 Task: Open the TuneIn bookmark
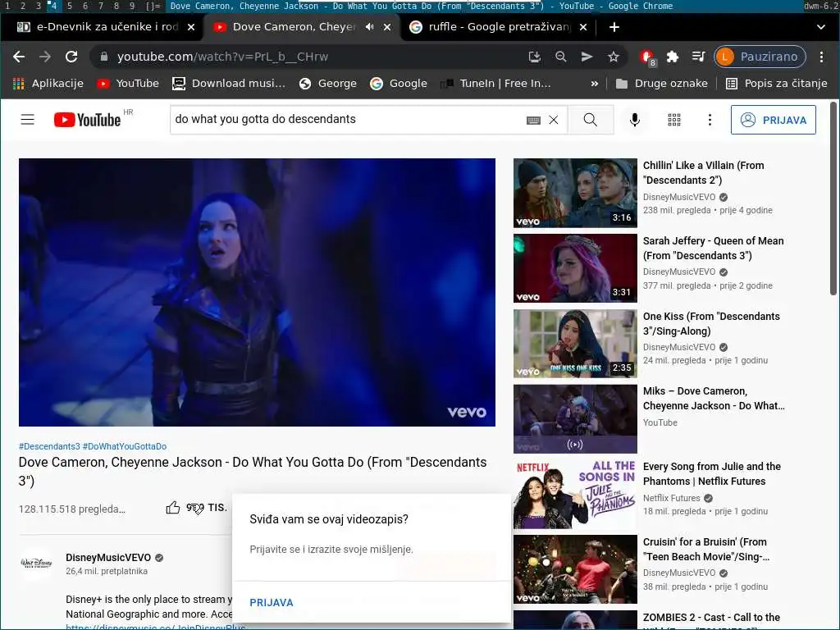click(495, 83)
